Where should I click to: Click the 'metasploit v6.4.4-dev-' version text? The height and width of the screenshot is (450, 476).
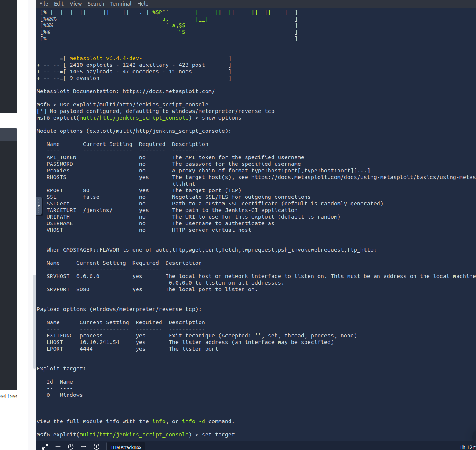pyautogui.click(x=106, y=58)
